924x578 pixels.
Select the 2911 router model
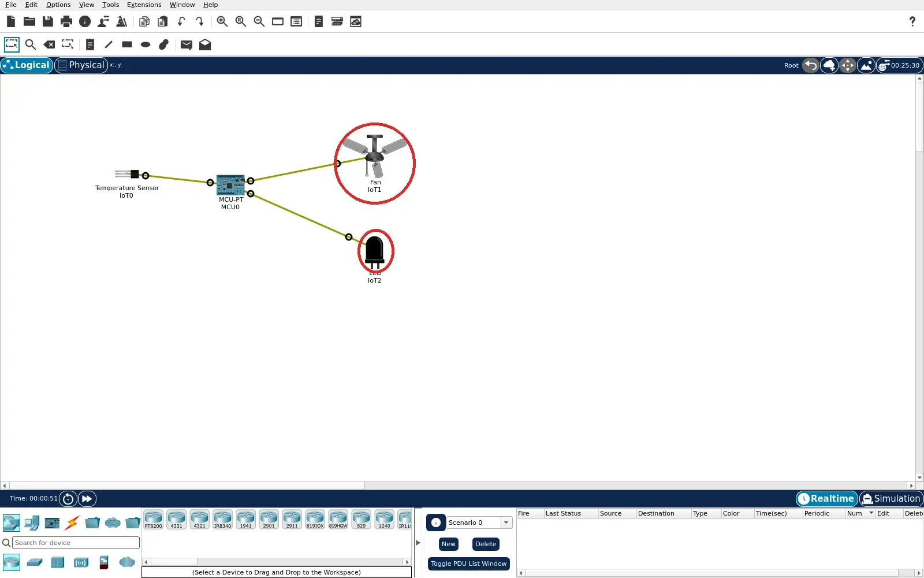pos(292,520)
